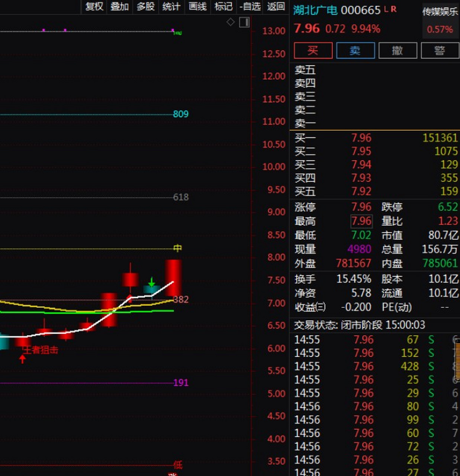Click the latest large red candlestick
The image size is (460, 476).
coord(173,278)
